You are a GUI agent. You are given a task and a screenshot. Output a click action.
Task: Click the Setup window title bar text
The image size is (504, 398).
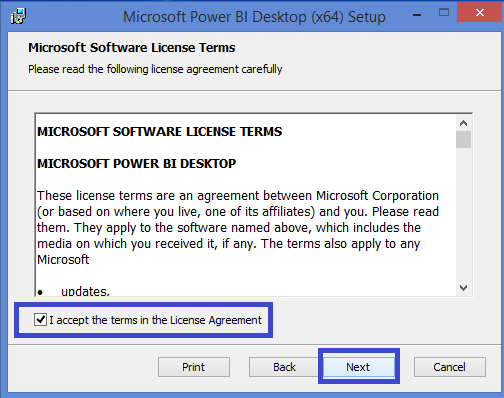[x=254, y=17]
